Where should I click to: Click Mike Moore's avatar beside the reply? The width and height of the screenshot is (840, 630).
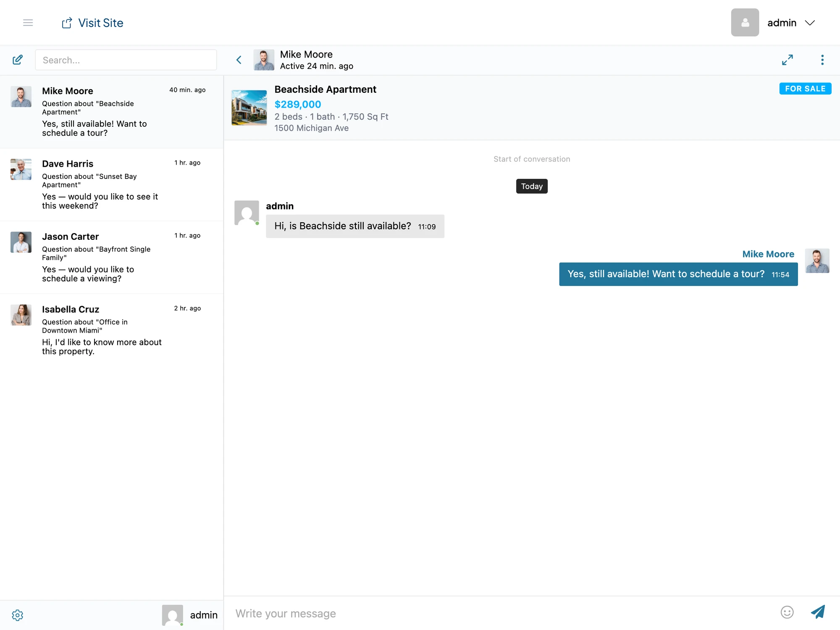tap(817, 261)
